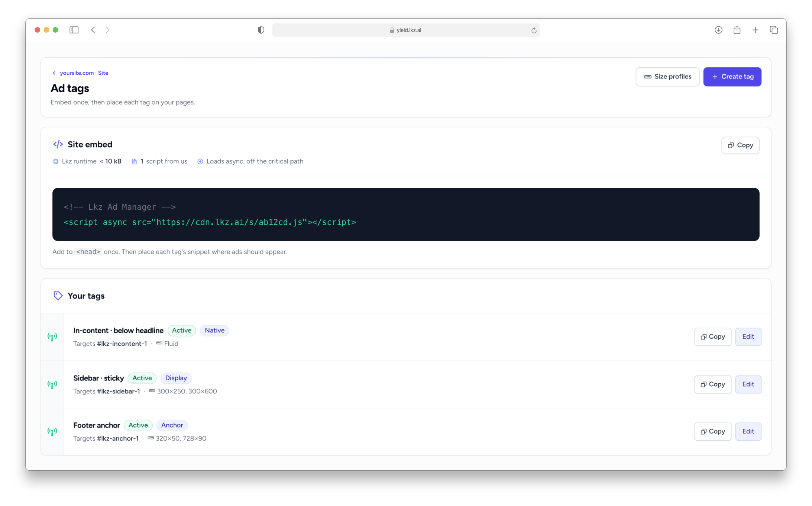Open Size profiles
Image resolution: width=812 pixels, height=506 pixels.
point(667,77)
